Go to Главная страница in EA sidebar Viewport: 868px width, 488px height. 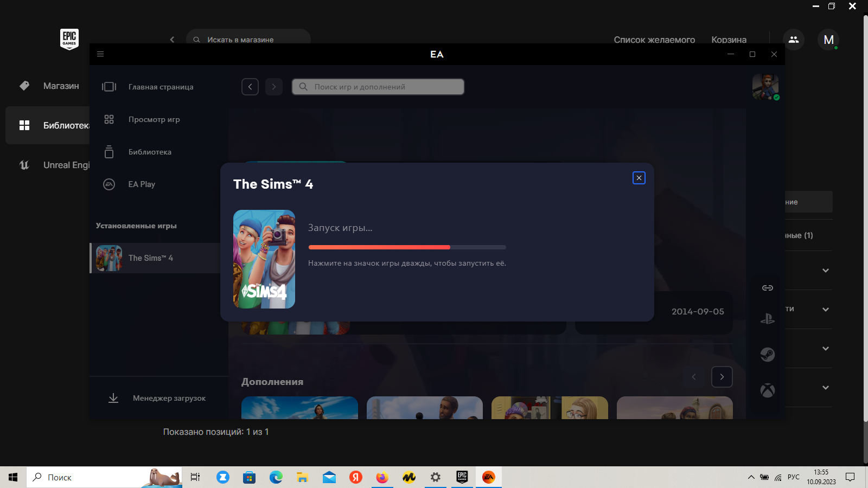[161, 87]
